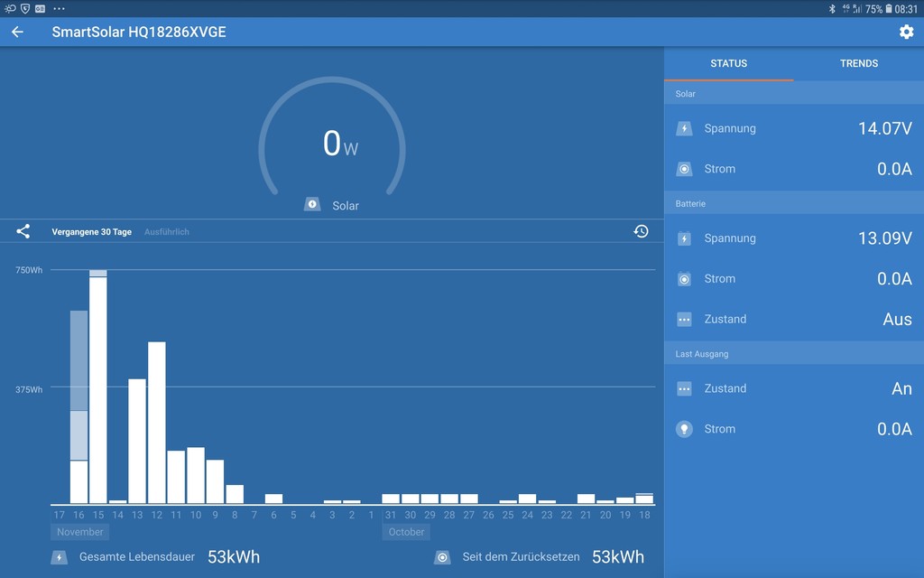Tap Last Ausgang light bulb icon

pyautogui.click(x=684, y=429)
